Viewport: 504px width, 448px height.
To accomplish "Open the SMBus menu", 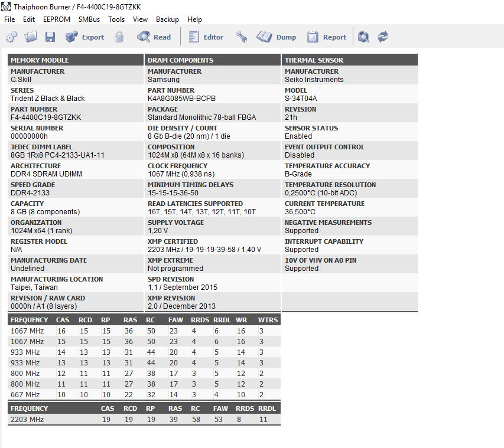I will (89, 19).
